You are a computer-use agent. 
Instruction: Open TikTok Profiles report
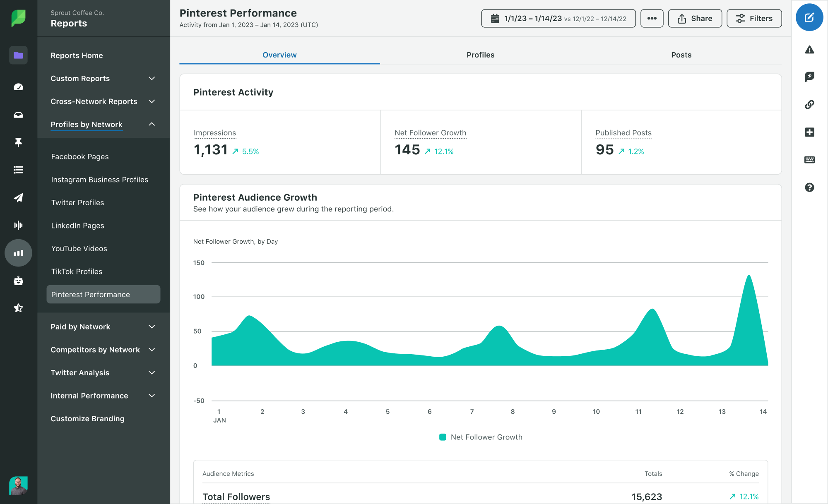[77, 271]
